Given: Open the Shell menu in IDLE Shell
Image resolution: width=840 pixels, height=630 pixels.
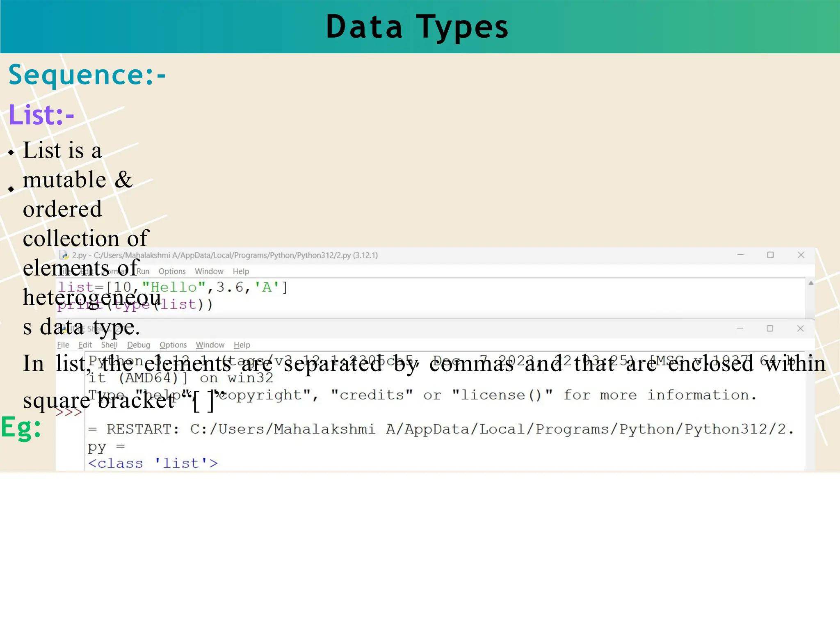Looking at the screenshot, I should tap(109, 345).
